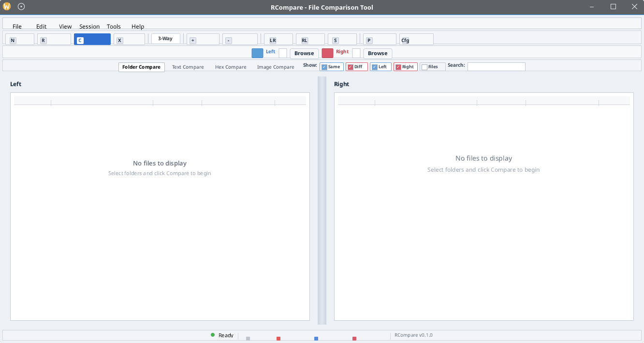Image resolution: width=644 pixels, height=343 pixels.
Task: Toggle the Diff filter checkbox
Action: point(351,67)
